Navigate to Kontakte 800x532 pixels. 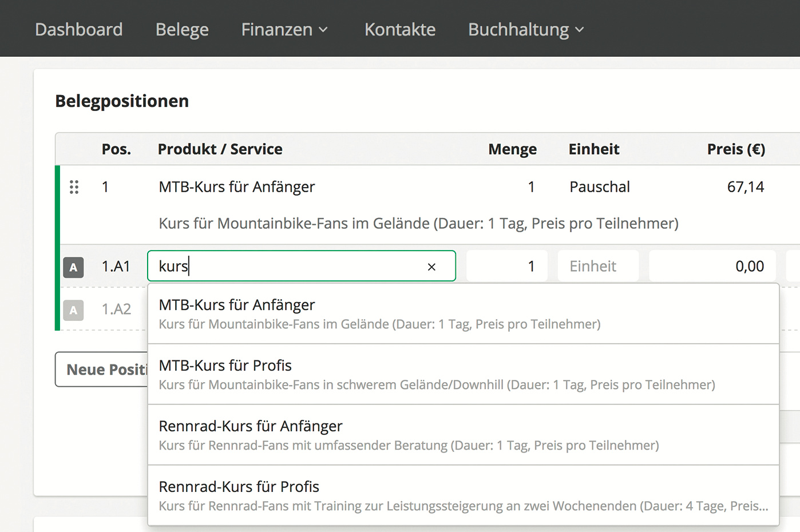pos(400,29)
